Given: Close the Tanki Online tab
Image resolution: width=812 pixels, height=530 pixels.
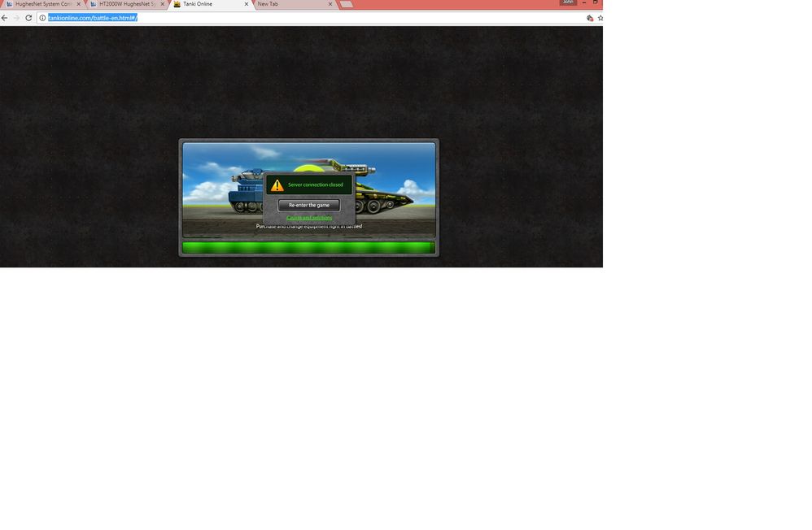Looking at the screenshot, I should (246, 4).
